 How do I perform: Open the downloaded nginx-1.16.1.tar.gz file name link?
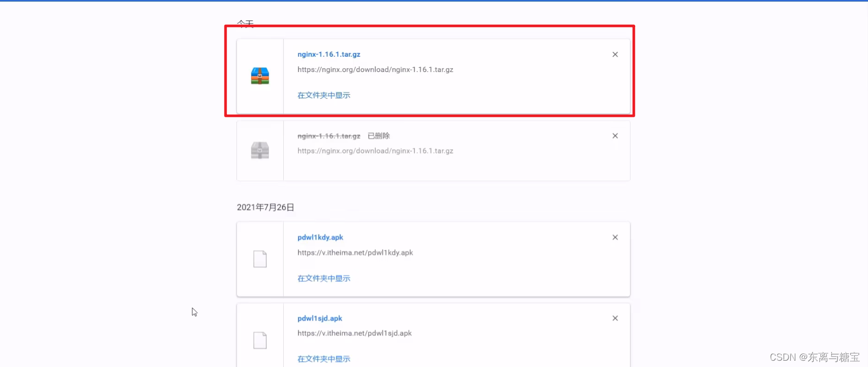pos(328,55)
